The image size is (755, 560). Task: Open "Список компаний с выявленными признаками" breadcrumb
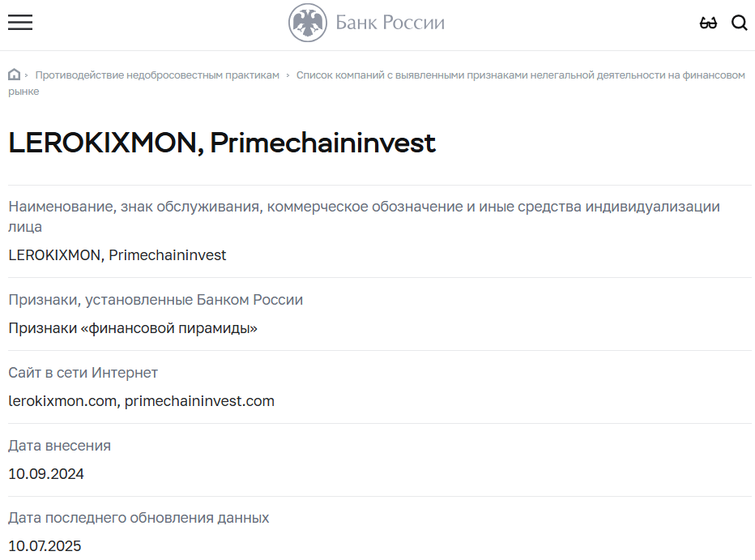click(x=520, y=75)
